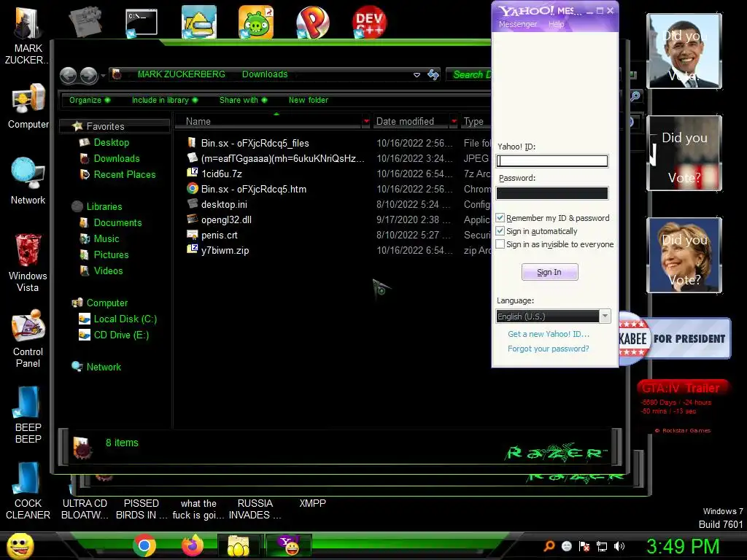Switch to Yahoo Messenger taskbar button
This screenshot has height=560, width=747.
(289, 545)
